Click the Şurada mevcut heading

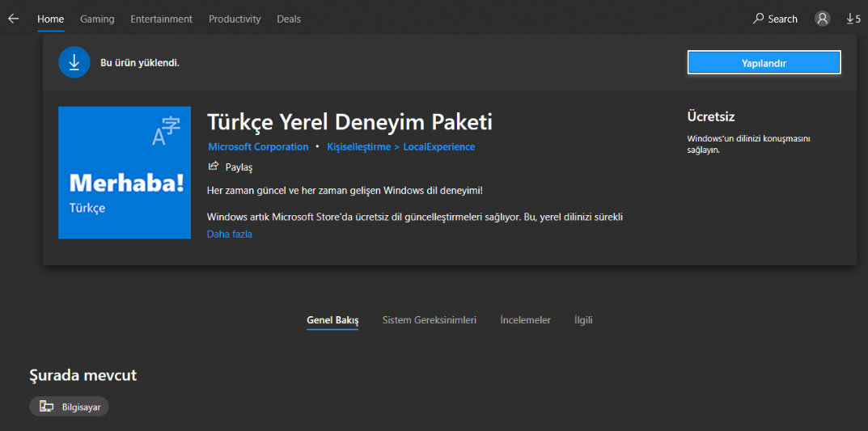tap(83, 375)
